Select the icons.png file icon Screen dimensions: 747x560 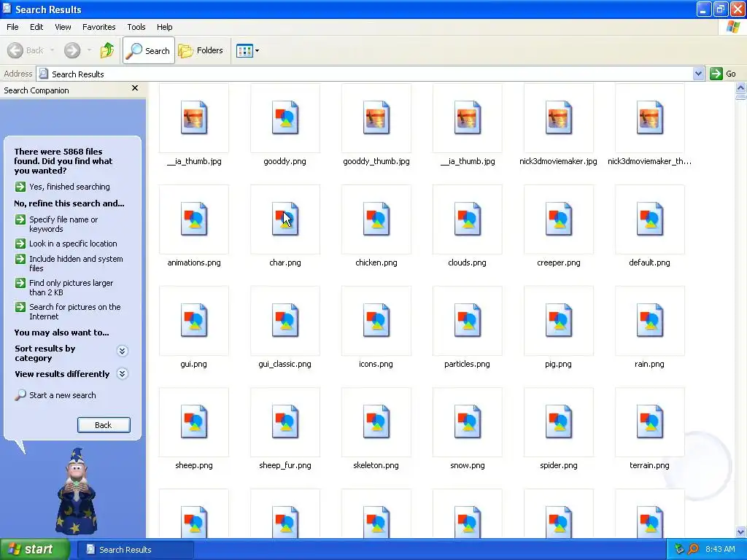pyautogui.click(x=376, y=321)
